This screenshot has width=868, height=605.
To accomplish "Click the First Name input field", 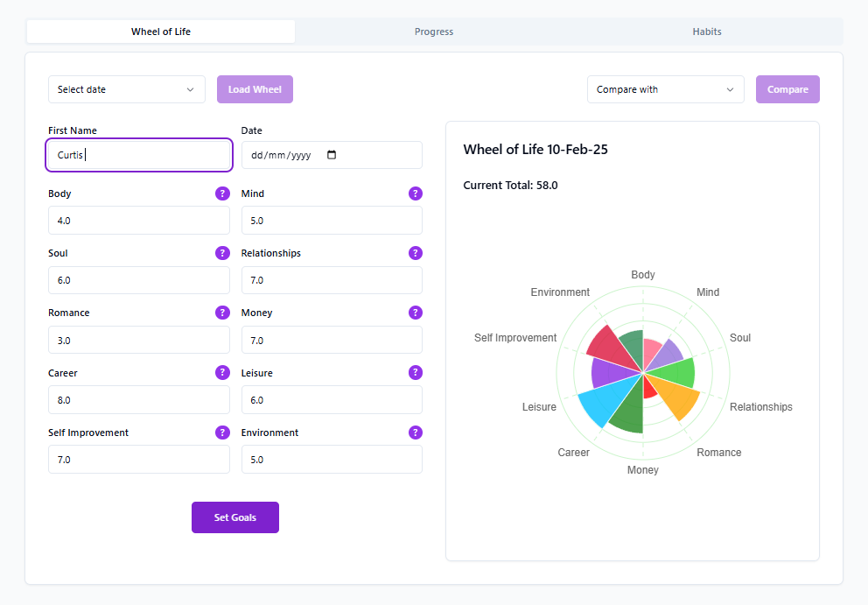I will pyautogui.click(x=138, y=155).
